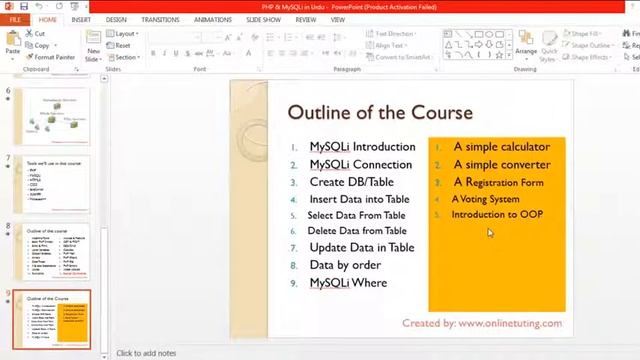Screen dimensions: 640x360
Task: Decrease font size with the small A icon
Action: [240, 38]
